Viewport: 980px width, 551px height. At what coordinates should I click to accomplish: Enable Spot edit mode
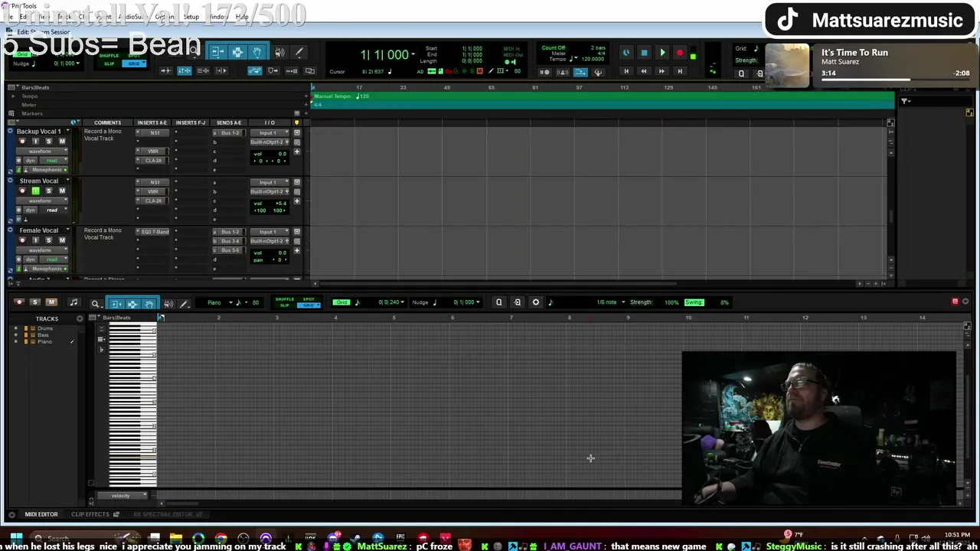click(x=134, y=55)
